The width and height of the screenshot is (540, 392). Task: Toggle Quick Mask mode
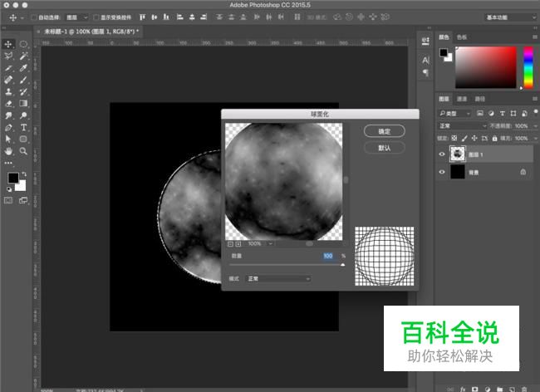coord(8,200)
